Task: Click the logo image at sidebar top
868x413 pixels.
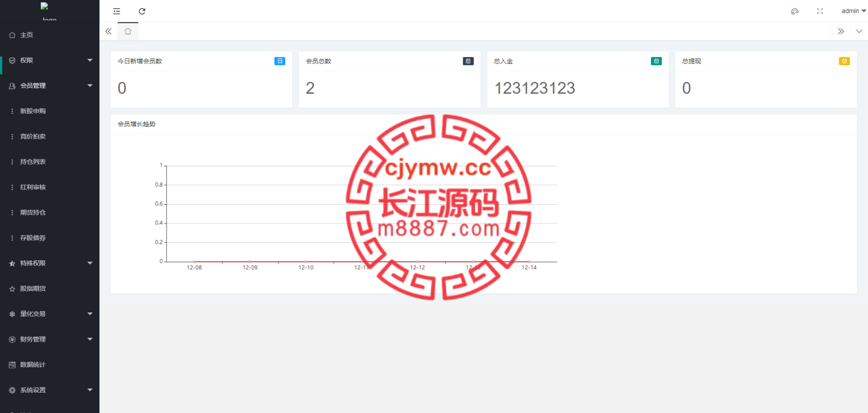Action: point(49,11)
